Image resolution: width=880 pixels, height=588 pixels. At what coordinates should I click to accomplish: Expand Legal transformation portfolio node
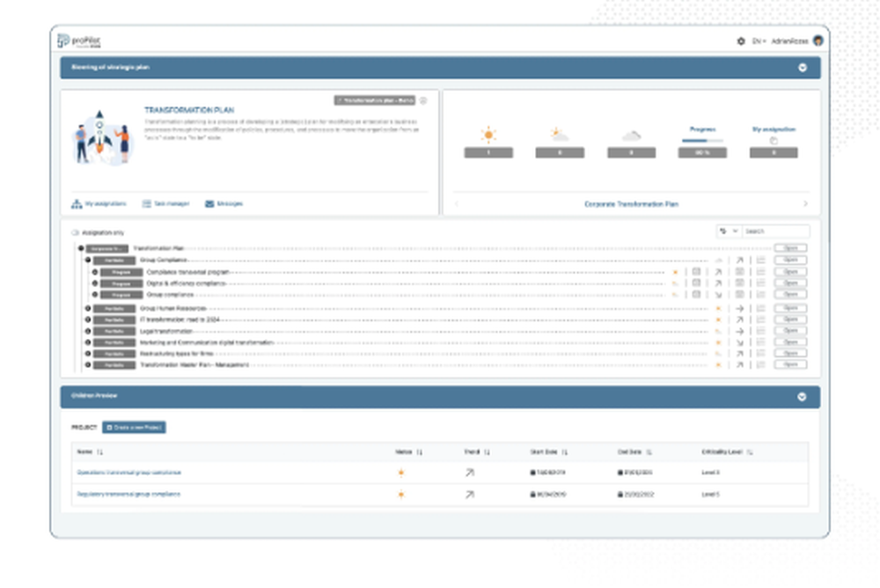(87, 331)
